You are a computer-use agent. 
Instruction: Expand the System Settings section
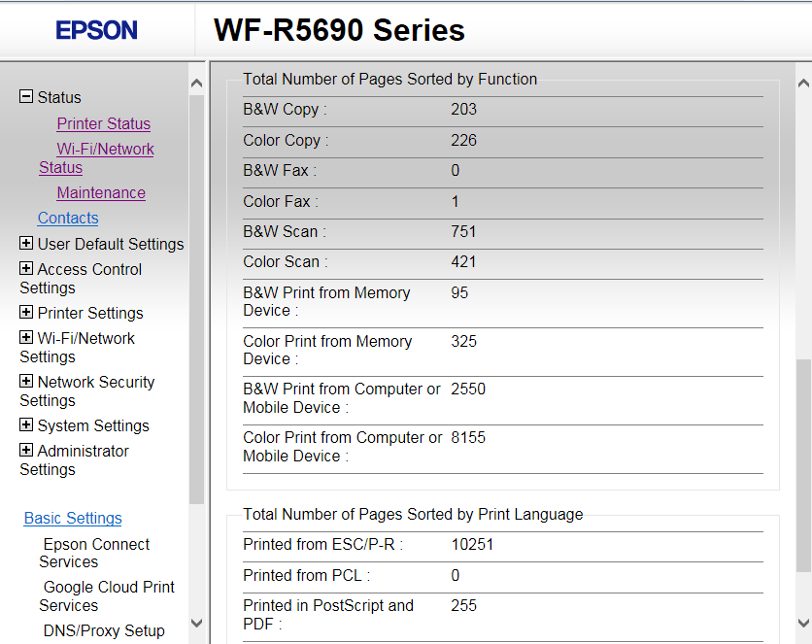click(26, 425)
